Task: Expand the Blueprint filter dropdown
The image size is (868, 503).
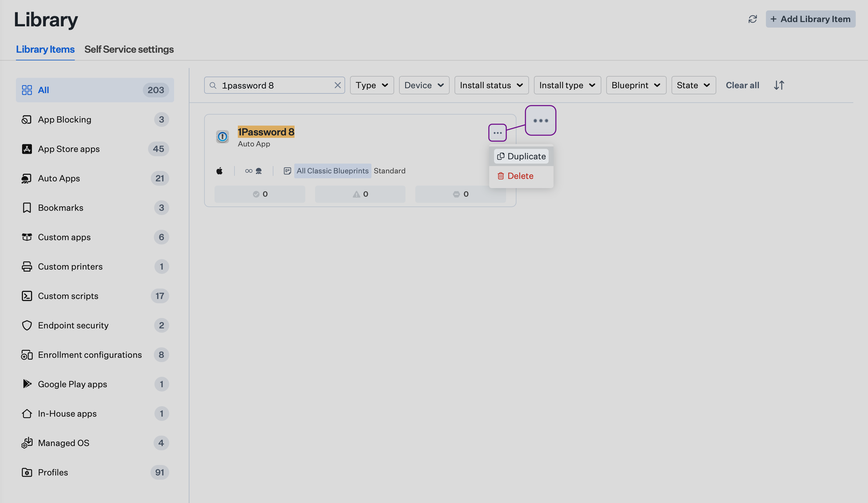Action: point(636,85)
